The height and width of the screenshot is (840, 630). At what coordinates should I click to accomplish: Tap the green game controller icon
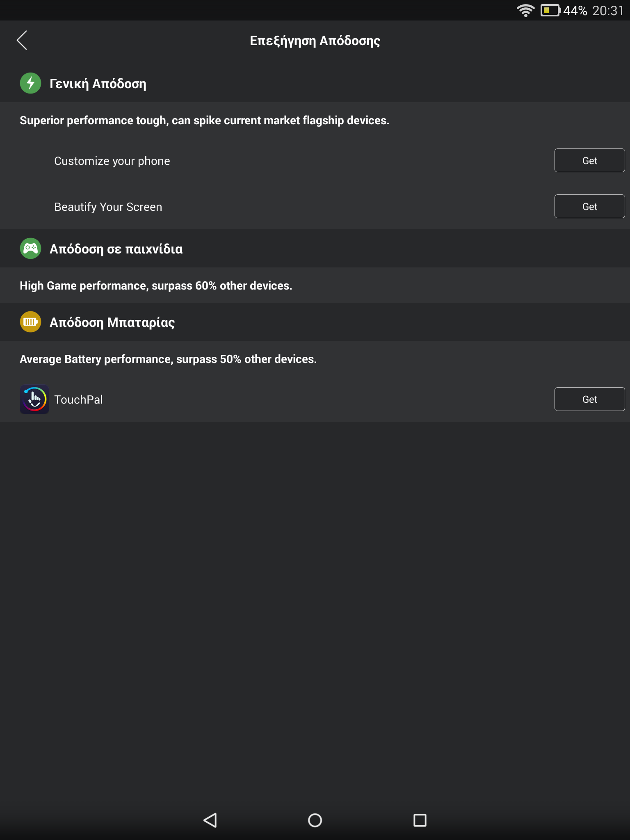(31, 249)
